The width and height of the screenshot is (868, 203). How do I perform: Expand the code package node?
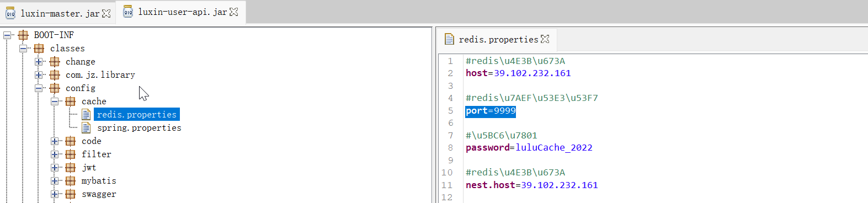pos(55,141)
